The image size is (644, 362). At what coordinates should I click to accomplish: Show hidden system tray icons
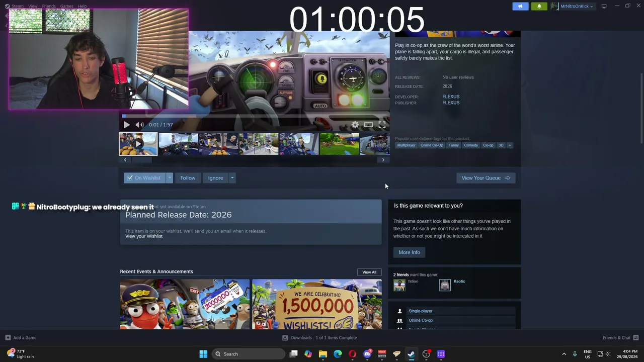[564, 354]
